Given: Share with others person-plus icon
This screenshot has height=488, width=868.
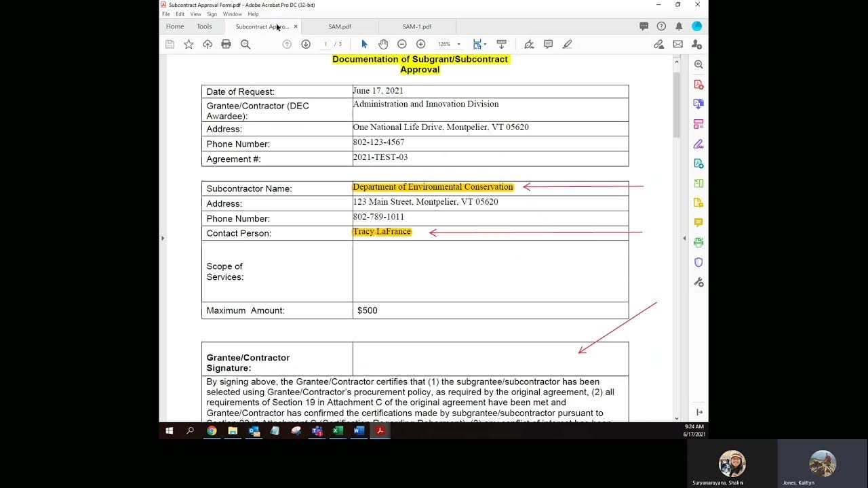Looking at the screenshot, I should [696, 44].
